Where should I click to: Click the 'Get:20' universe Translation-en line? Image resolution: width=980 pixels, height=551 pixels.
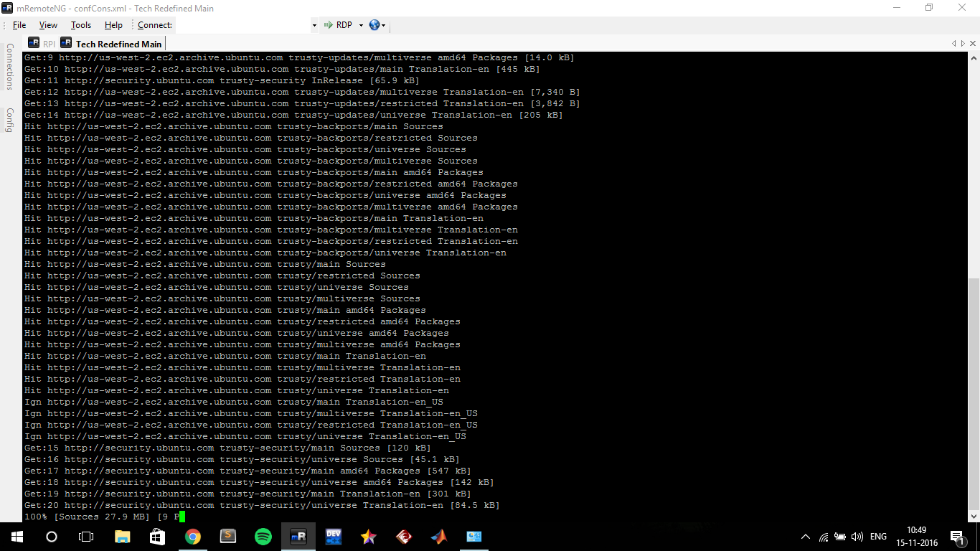pos(262,505)
